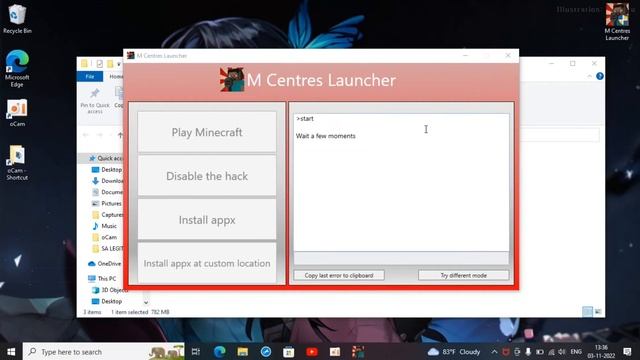Click inside the launcher log output box
The width and height of the screenshot is (640, 360).
pos(401,182)
